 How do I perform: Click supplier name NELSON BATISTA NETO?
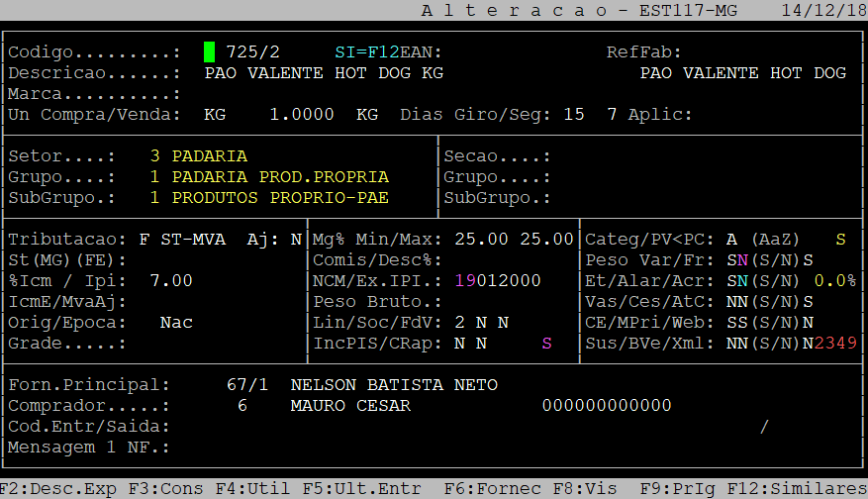pyautogui.click(x=394, y=385)
